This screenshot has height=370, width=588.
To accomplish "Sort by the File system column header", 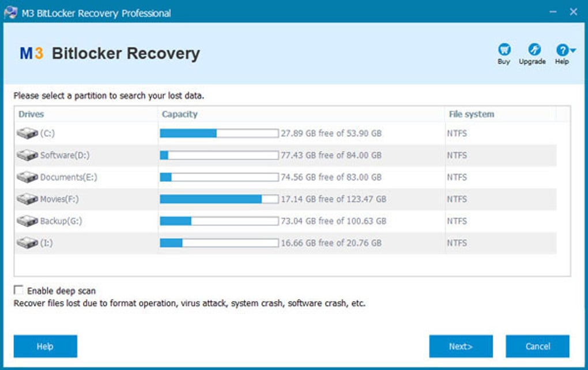I will (x=500, y=114).
